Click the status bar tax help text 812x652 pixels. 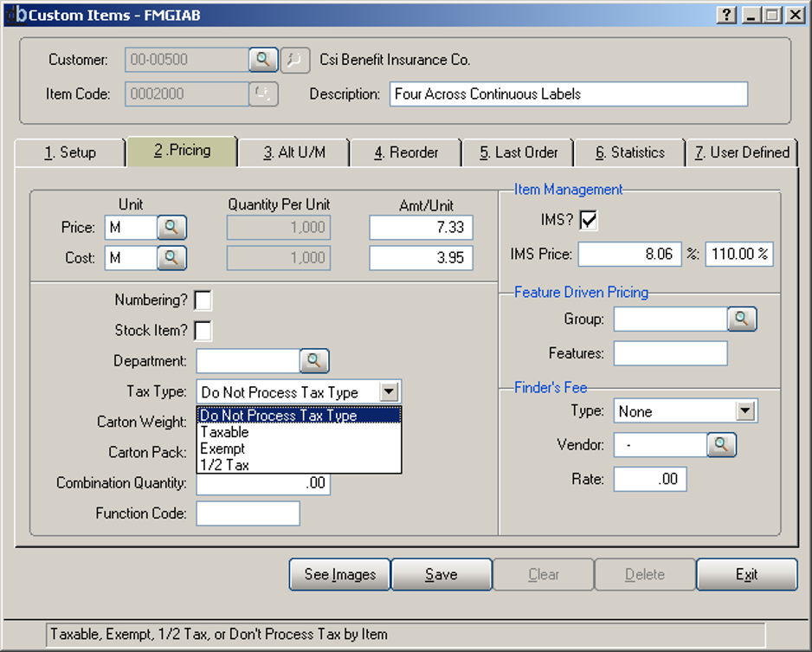coord(219,634)
